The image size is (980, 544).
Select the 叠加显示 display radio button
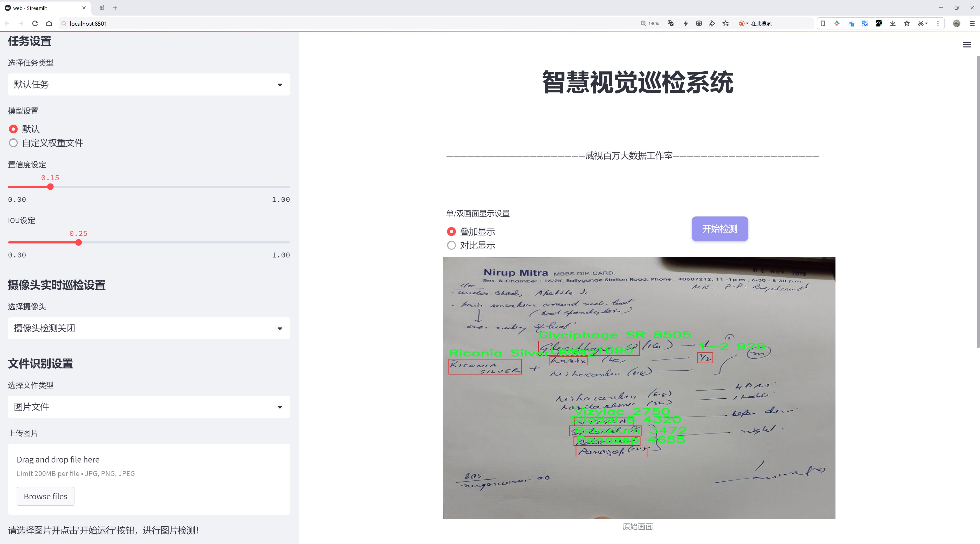coord(451,232)
